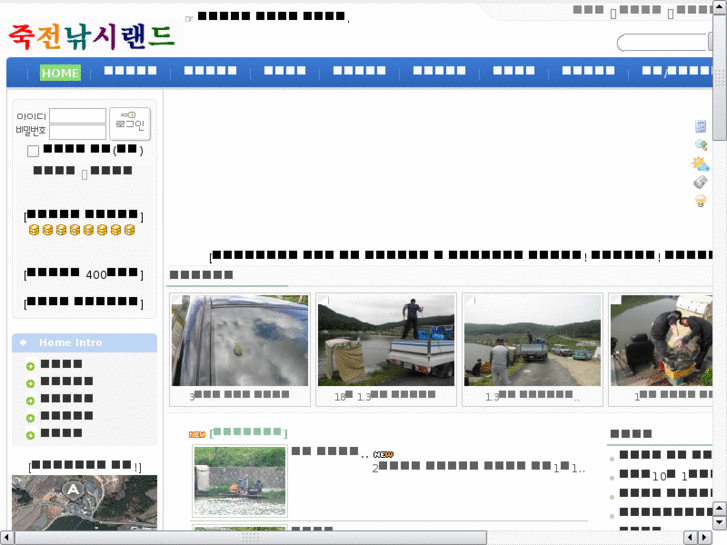Tick the auto-login checkbox below password
This screenshot has height=545, width=727.
tap(32, 151)
